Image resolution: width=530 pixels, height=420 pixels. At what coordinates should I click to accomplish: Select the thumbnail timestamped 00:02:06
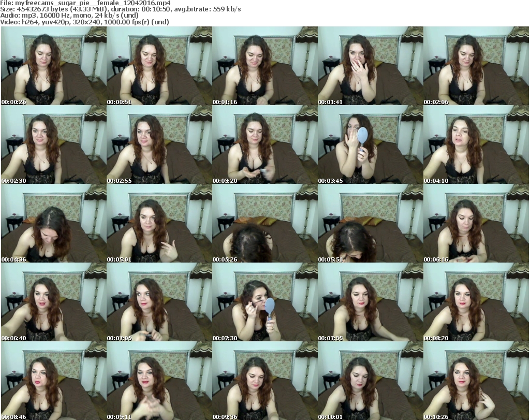476,66
